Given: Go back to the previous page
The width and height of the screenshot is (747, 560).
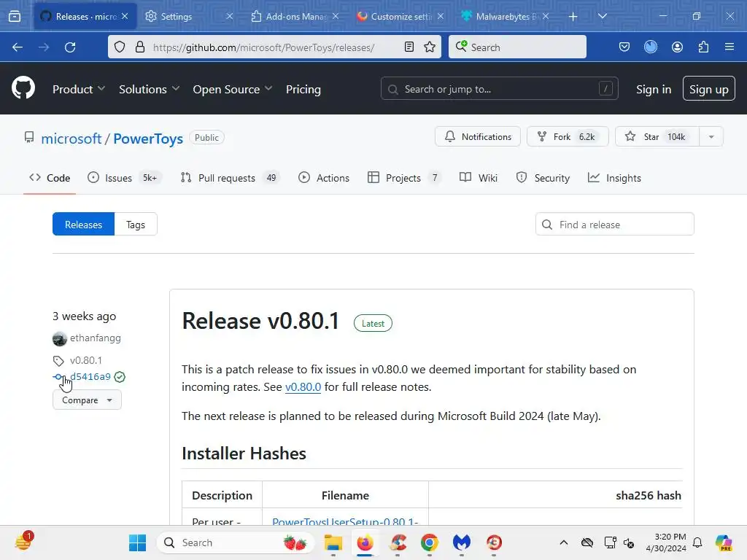Looking at the screenshot, I should coord(18,47).
